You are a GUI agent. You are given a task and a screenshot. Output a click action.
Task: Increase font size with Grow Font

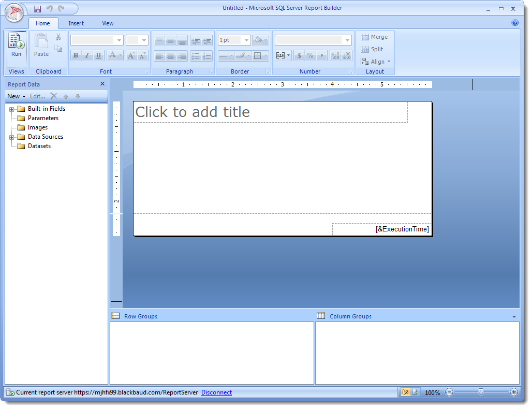pos(131,55)
